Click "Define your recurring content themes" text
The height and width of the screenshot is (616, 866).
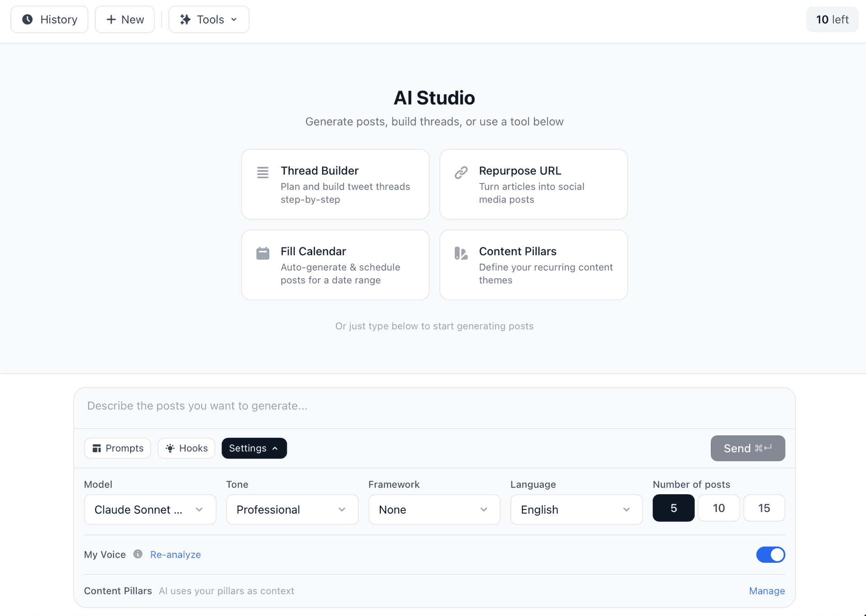tap(546, 274)
